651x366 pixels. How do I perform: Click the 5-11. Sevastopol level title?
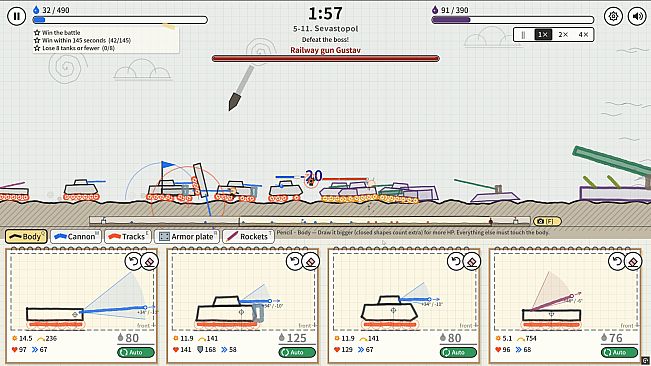(x=326, y=29)
